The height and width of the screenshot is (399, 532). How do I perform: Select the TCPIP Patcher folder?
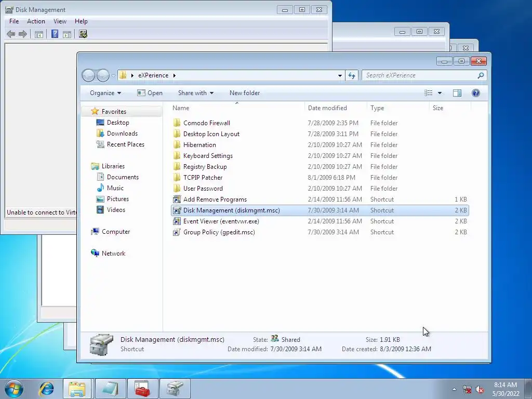pos(203,178)
